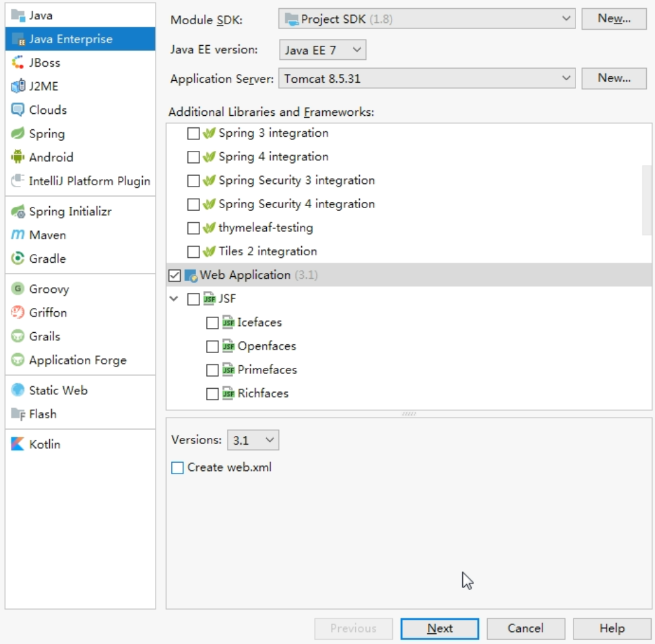Open the Java EE version dropdown
The height and width of the screenshot is (644, 655).
323,50
